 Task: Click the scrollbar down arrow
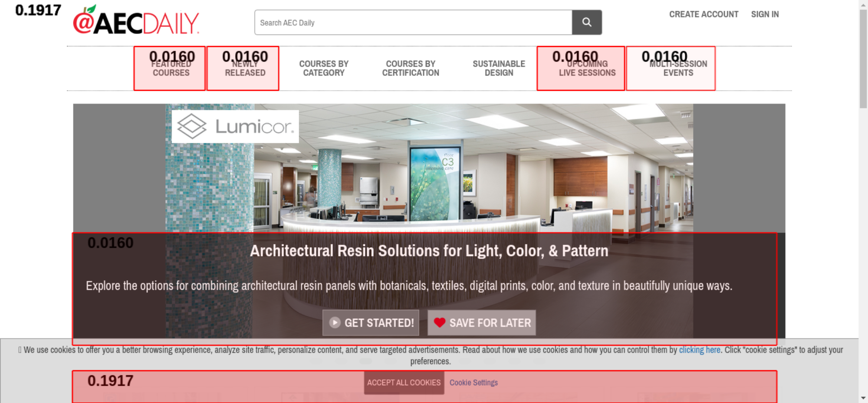tap(863, 398)
